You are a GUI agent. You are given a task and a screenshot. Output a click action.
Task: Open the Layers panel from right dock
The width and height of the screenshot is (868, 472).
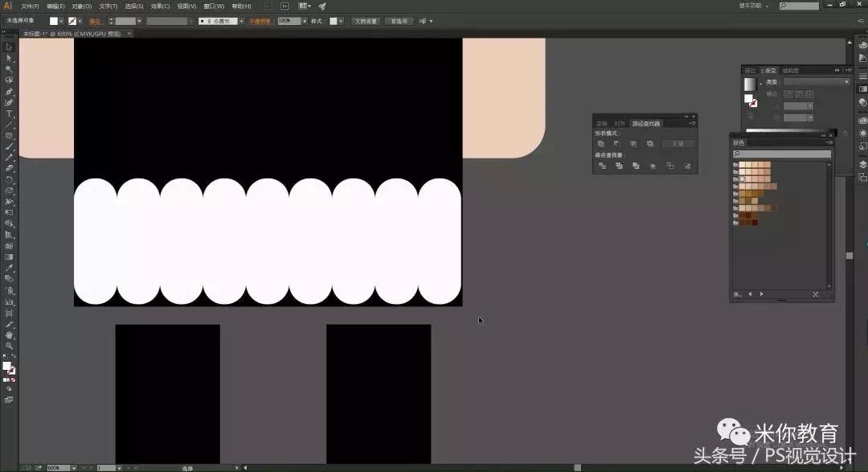click(862, 164)
